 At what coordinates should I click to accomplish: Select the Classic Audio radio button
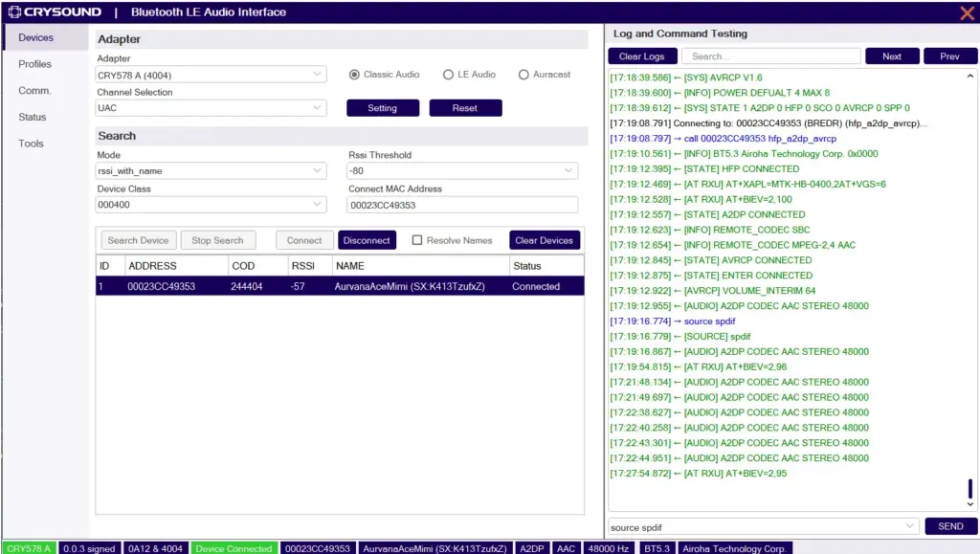click(354, 75)
